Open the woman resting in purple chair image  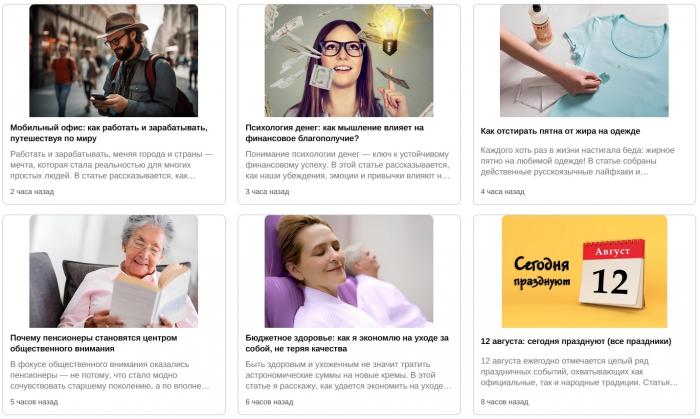[349, 271]
